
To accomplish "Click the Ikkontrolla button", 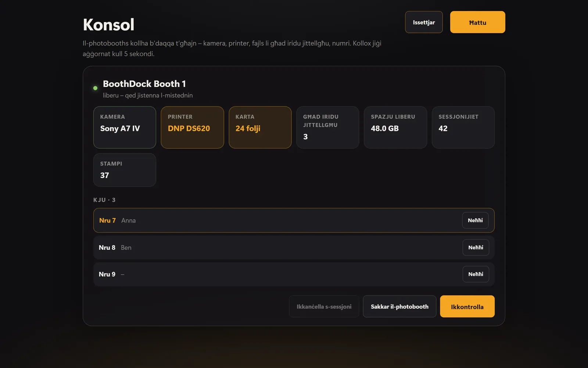I will pyautogui.click(x=467, y=307).
